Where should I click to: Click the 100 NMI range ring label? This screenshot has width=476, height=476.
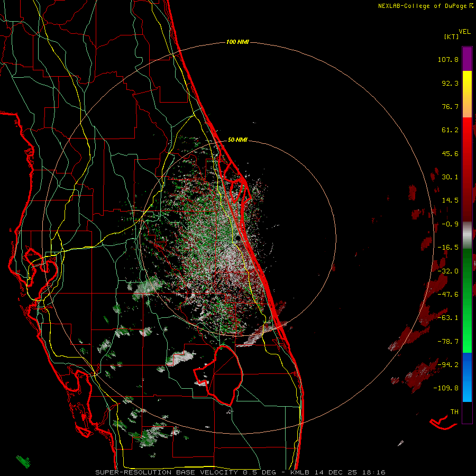click(x=237, y=42)
